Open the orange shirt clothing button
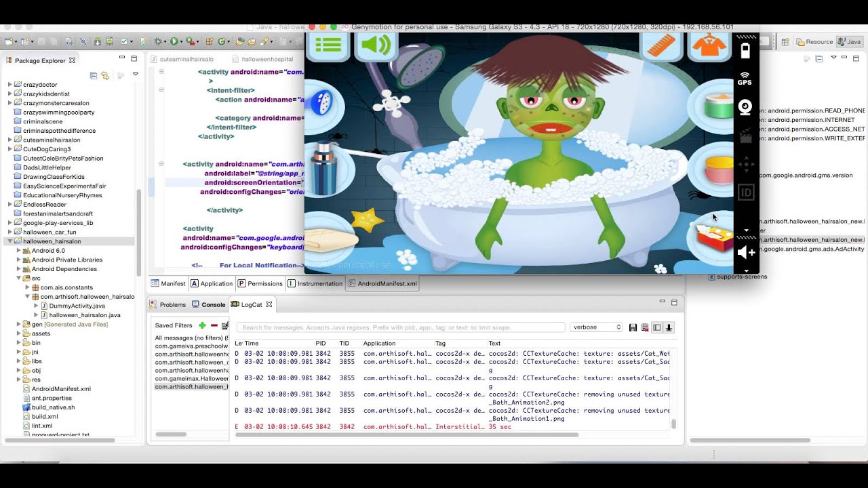Screen dimensions: 868x488 tap(709, 45)
